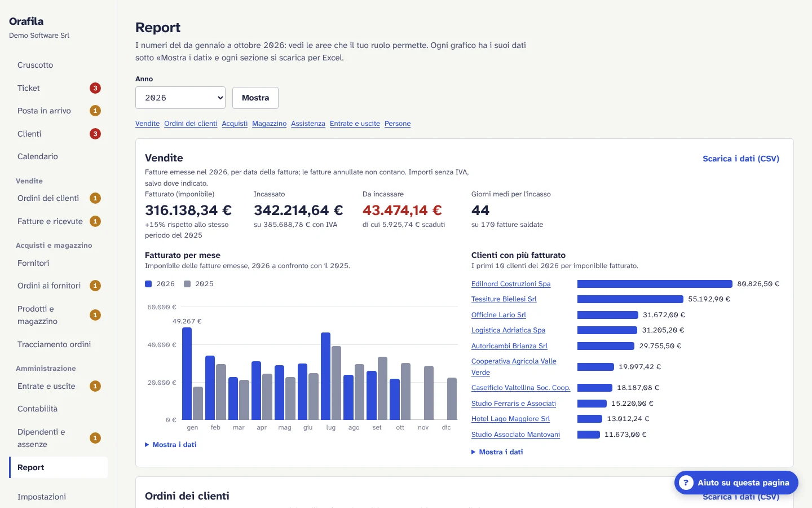The image size is (812, 508).
Task: Download Vendite data as CSV
Action: [741, 159]
